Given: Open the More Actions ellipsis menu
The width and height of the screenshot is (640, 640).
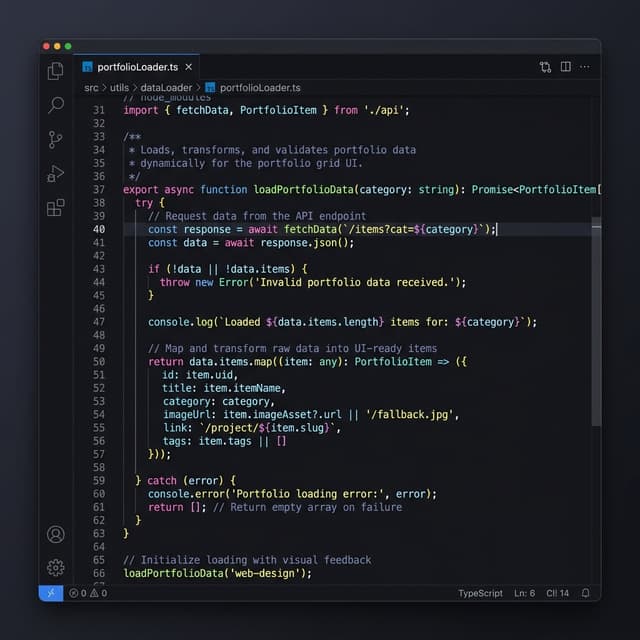Looking at the screenshot, I should (584, 67).
